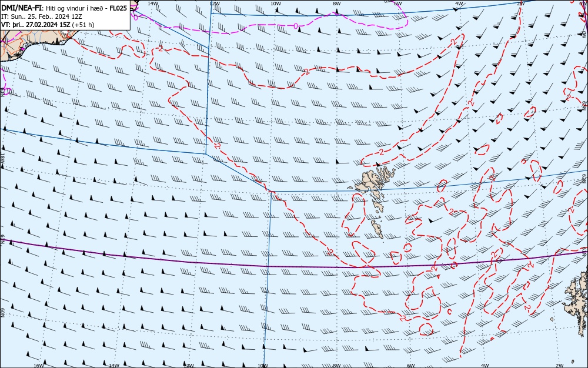The height and width of the screenshot is (368, 588).
Task: Click the 4W longitude label on the bottom edge
Action: click(485, 366)
